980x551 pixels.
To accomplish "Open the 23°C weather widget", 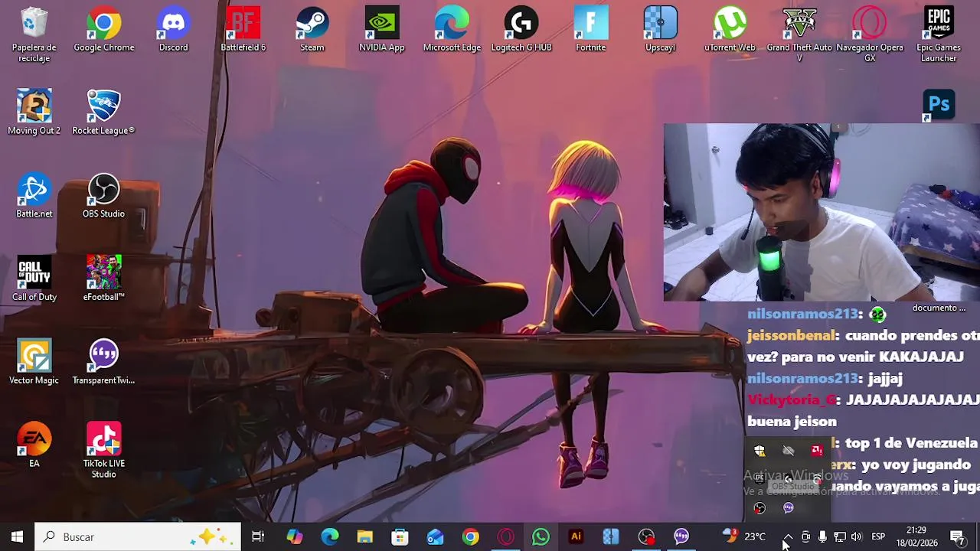I will tap(744, 536).
